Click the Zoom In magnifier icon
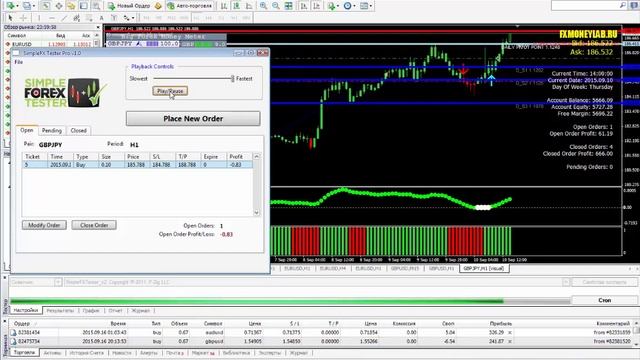Image resolution: width=640 pixels, height=360 pixels. point(263,6)
